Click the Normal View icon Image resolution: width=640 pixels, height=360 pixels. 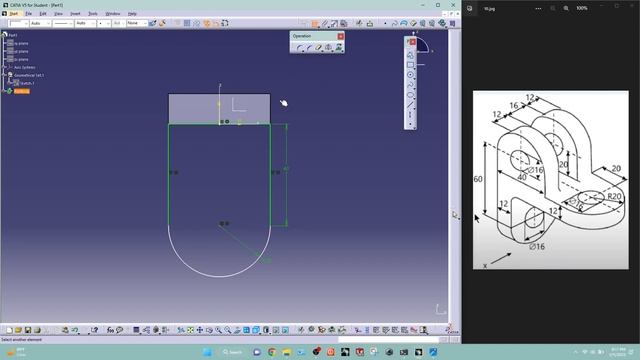(237, 330)
